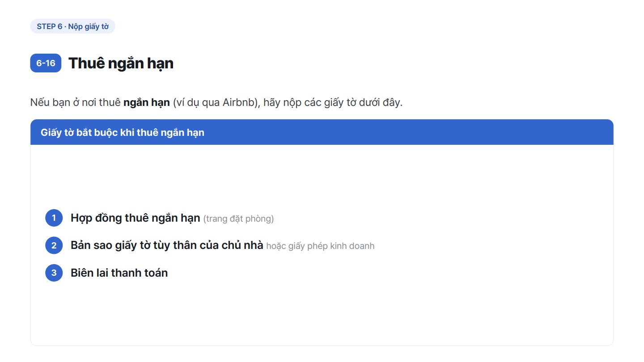644x362 pixels.
Task: Select the Biên lai thanh toán item
Action: tap(119, 273)
